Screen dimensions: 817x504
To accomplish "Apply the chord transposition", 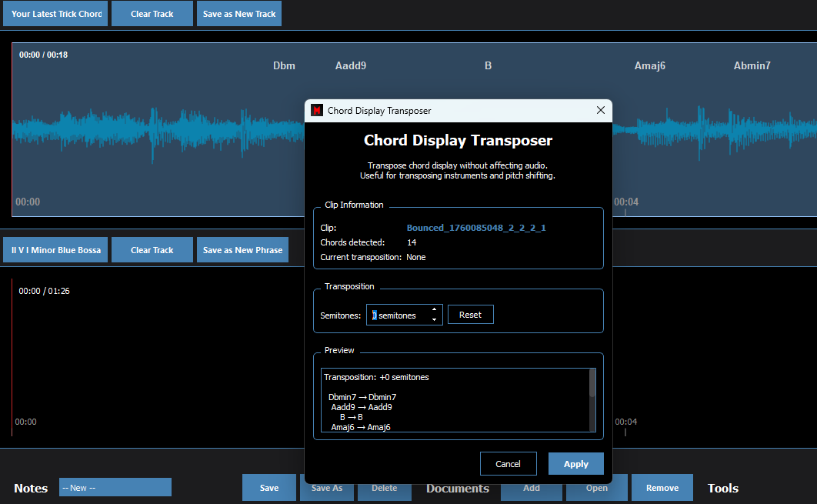I will 575,464.
